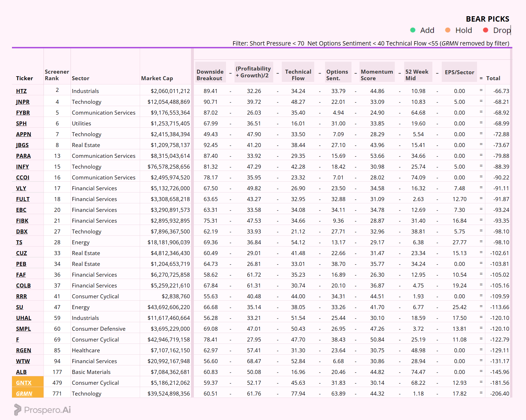The width and height of the screenshot is (526, 420).
Task: Click the orange Hold legend dot
Action: coord(448,30)
